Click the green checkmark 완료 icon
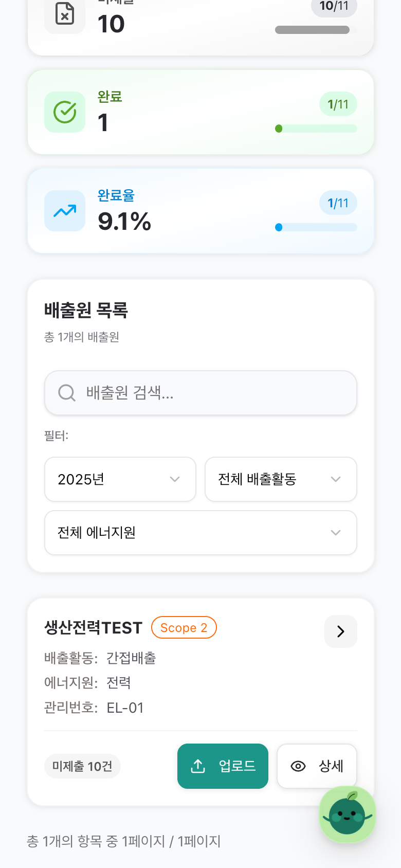 point(65,112)
